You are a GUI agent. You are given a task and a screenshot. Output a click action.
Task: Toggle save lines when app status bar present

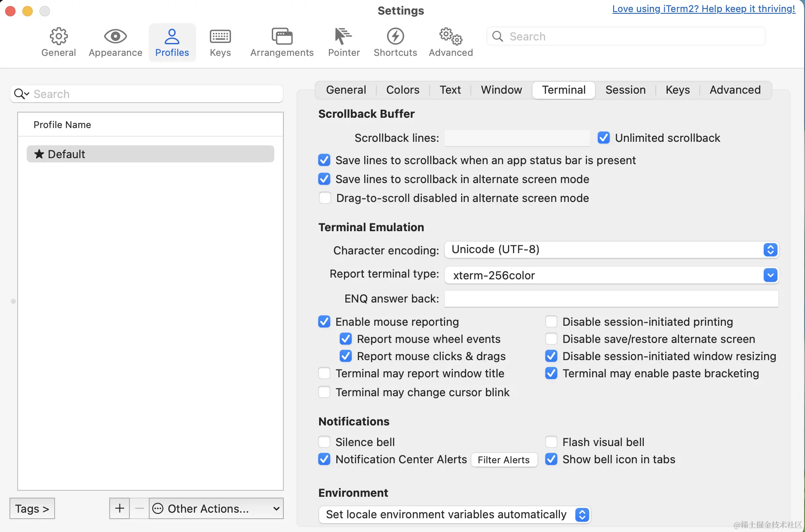324,160
